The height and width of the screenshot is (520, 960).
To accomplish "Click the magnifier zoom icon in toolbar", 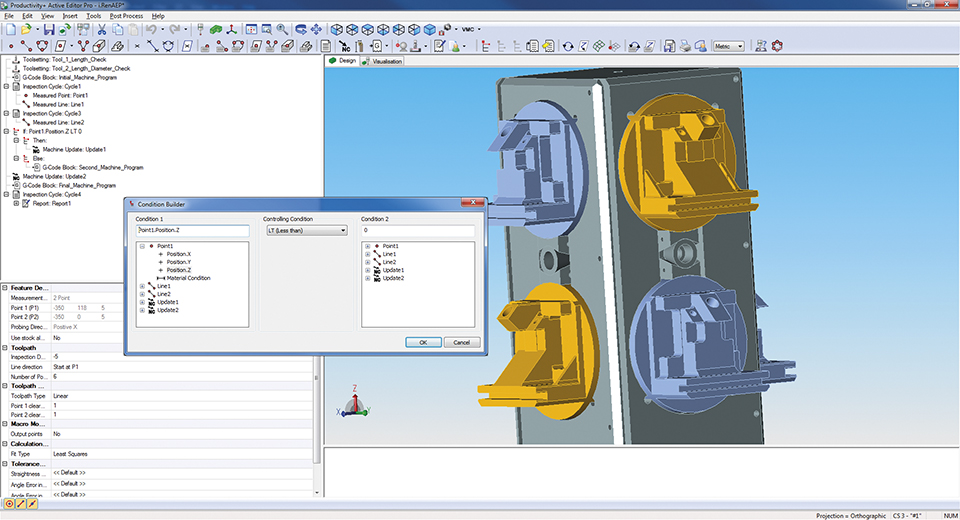I will [284, 30].
